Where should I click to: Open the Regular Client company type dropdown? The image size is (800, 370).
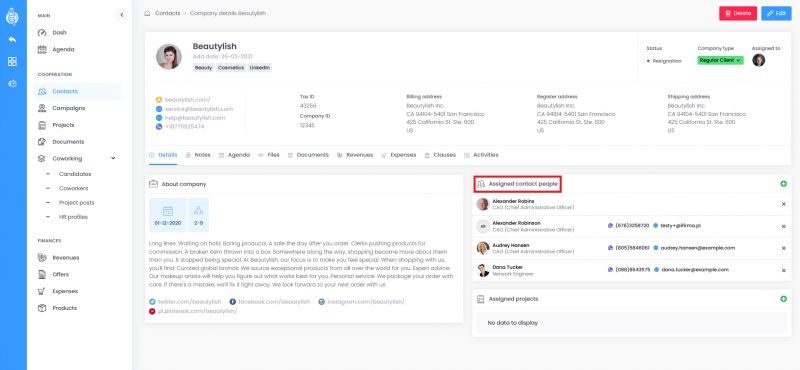tap(720, 60)
